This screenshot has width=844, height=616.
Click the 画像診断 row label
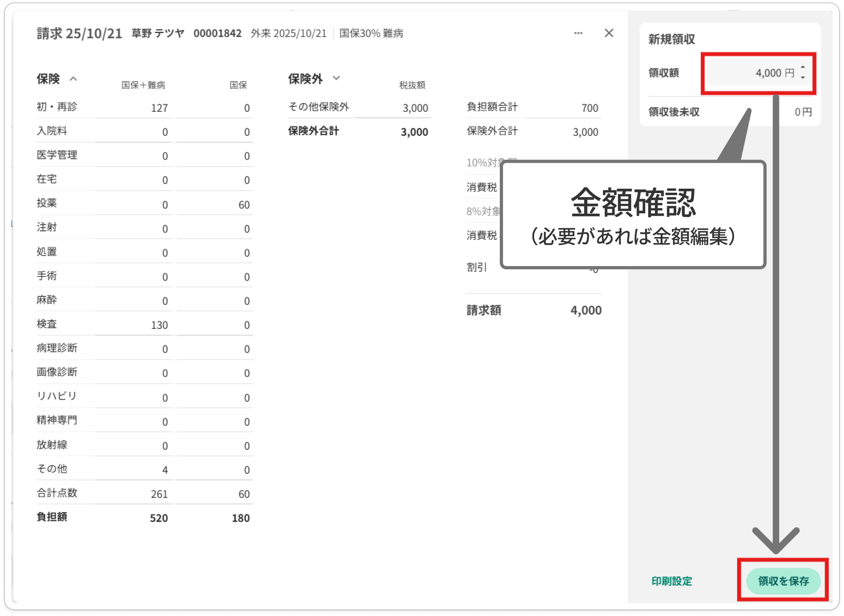pos(57,372)
